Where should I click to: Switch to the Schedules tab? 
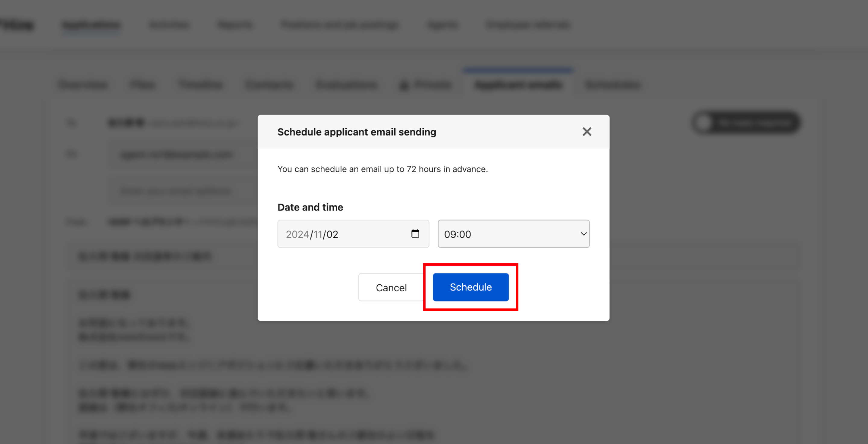coord(612,85)
